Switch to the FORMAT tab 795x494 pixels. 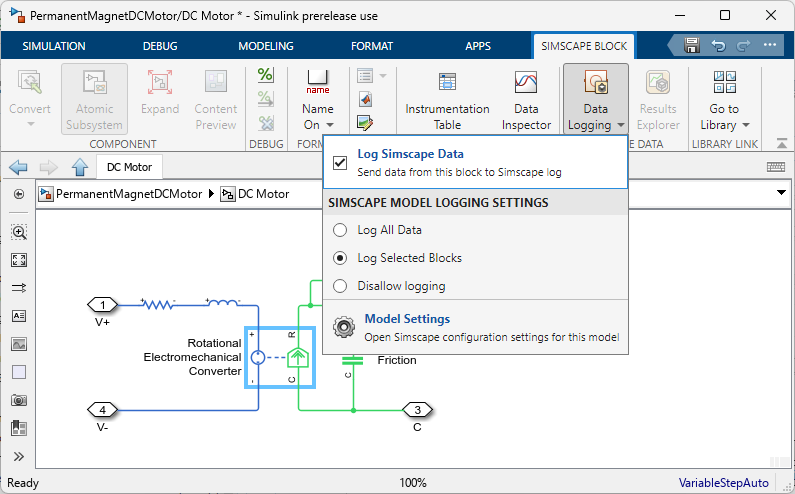372,46
